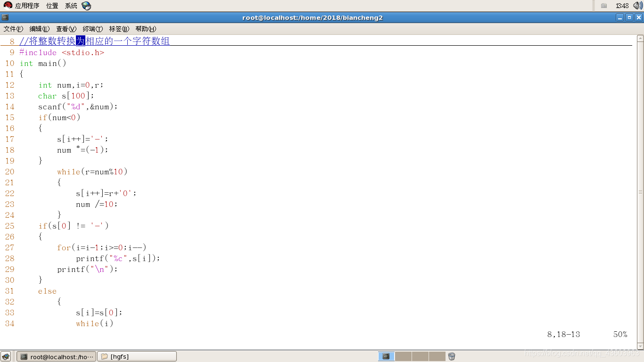Launch the web browser globe icon
This screenshot has width=644, height=362.
click(86, 6)
